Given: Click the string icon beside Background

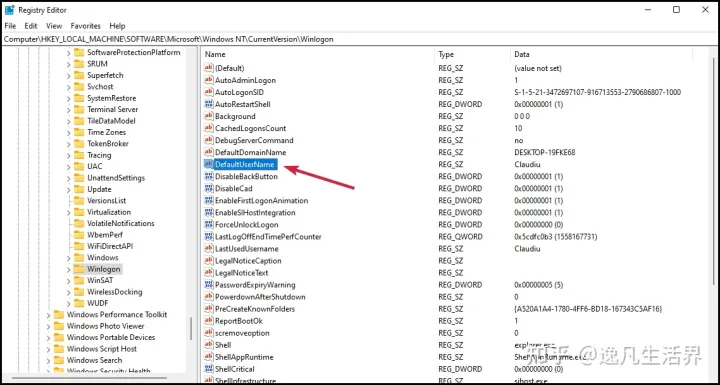Looking at the screenshot, I should (x=209, y=116).
